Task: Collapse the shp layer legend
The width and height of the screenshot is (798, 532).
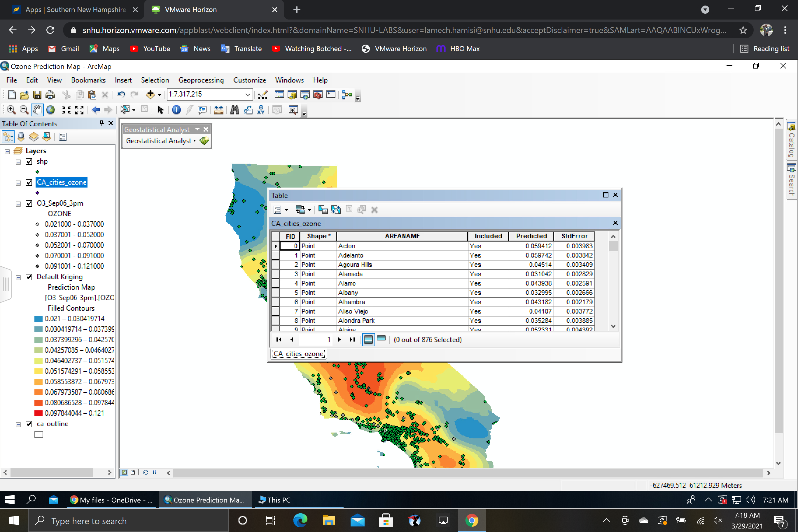Action: click(18, 162)
